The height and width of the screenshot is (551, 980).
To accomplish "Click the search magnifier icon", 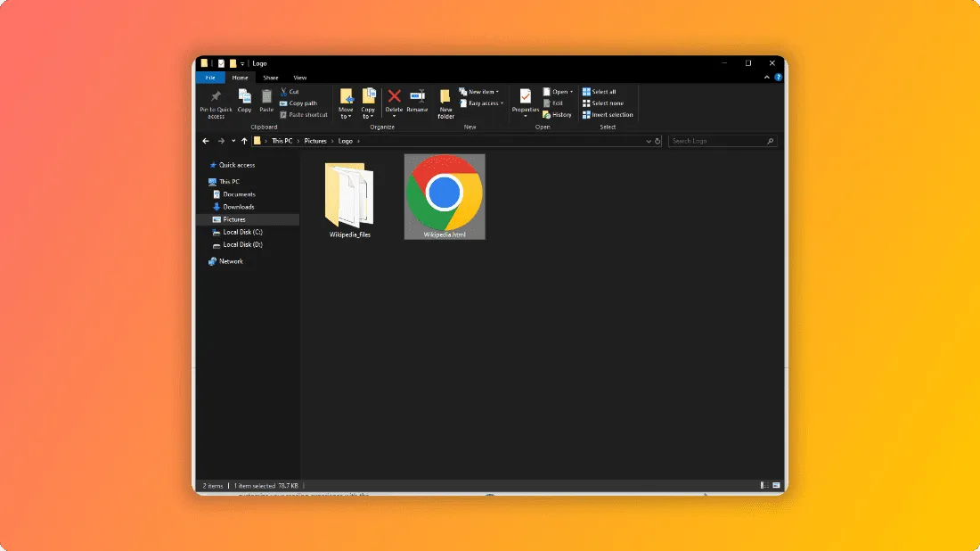I will coord(770,142).
